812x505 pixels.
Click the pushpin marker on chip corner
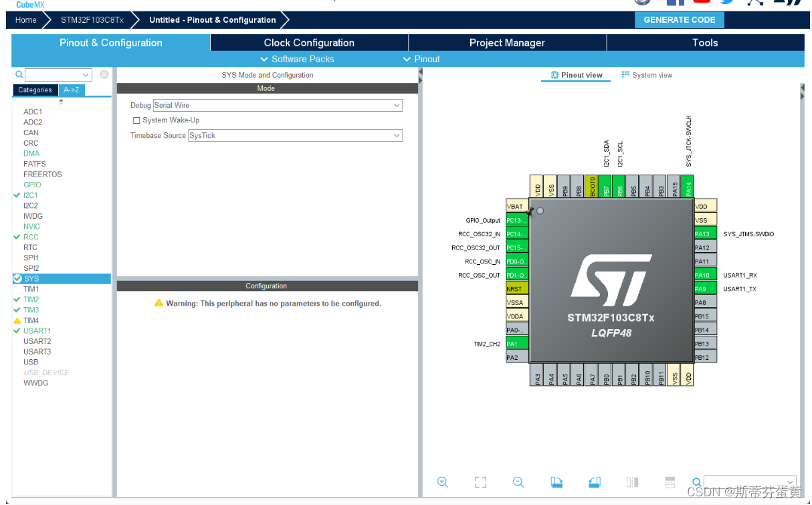530,211
